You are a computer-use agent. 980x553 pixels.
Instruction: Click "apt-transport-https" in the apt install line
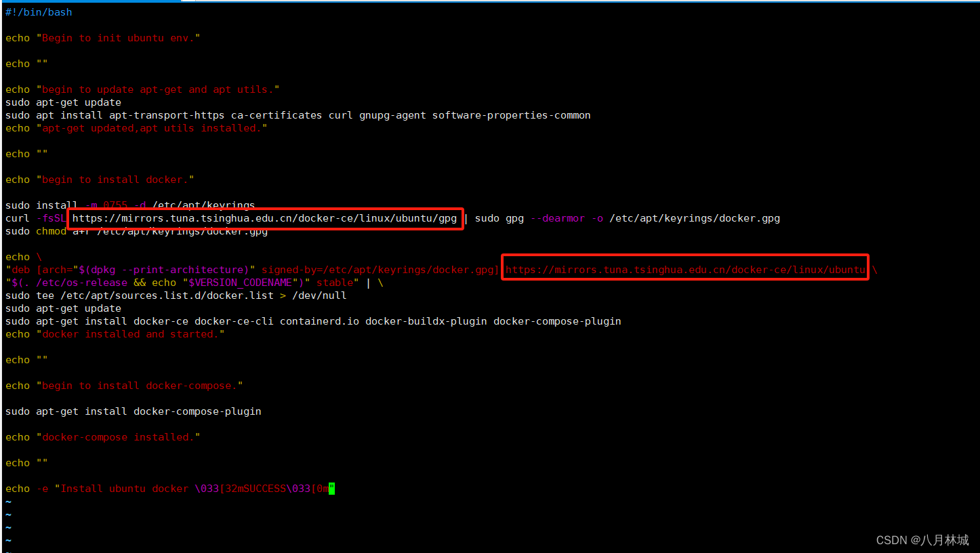click(x=167, y=115)
